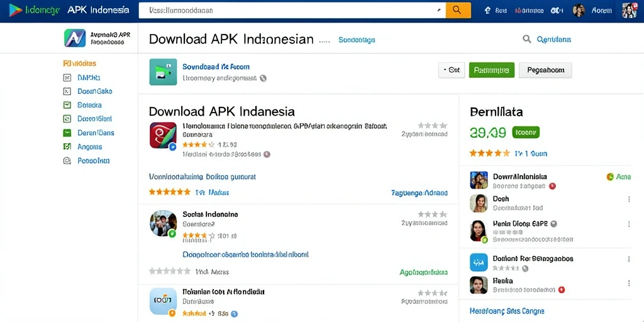Click the green badge on the Sociat Indoneine photo
The width and height of the screenshot is (644, 322).
(x=172, y=233)
